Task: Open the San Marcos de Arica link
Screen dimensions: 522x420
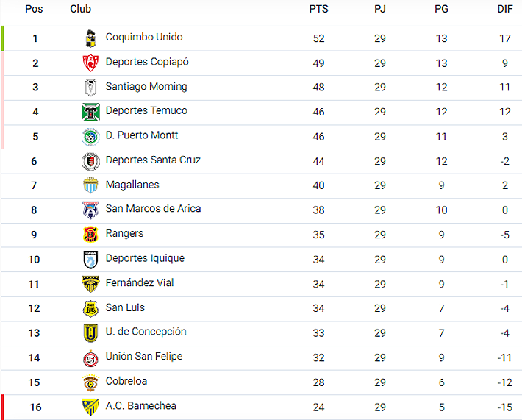Action: [153, 209]
